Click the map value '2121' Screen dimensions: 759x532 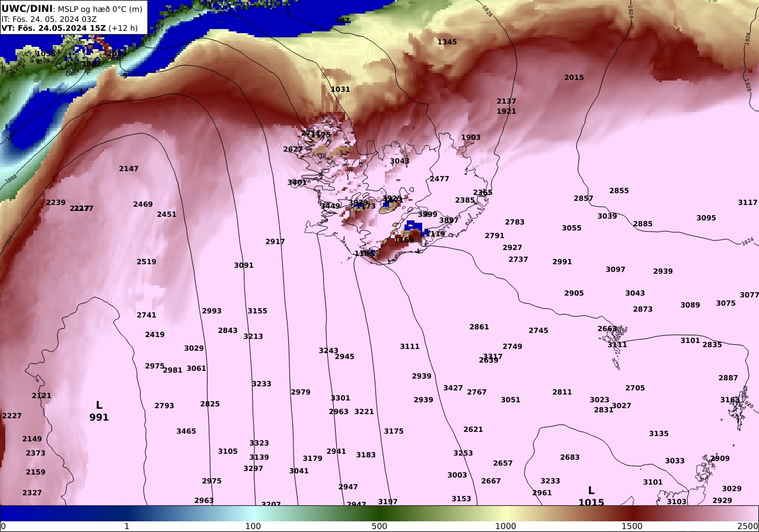click(42, 396)
